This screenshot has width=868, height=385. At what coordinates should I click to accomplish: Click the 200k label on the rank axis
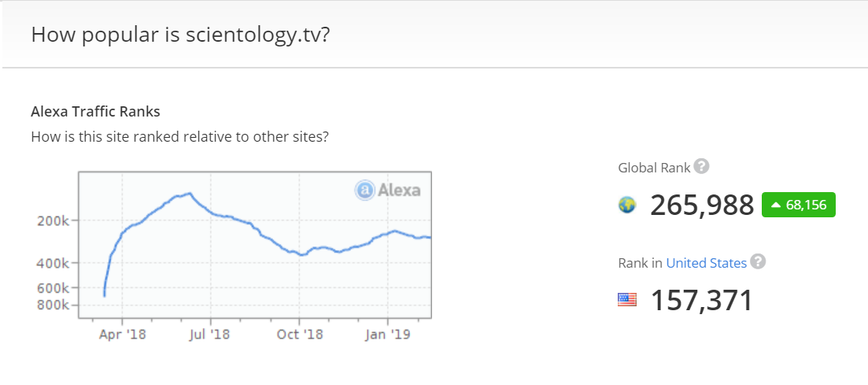(54, 220)
